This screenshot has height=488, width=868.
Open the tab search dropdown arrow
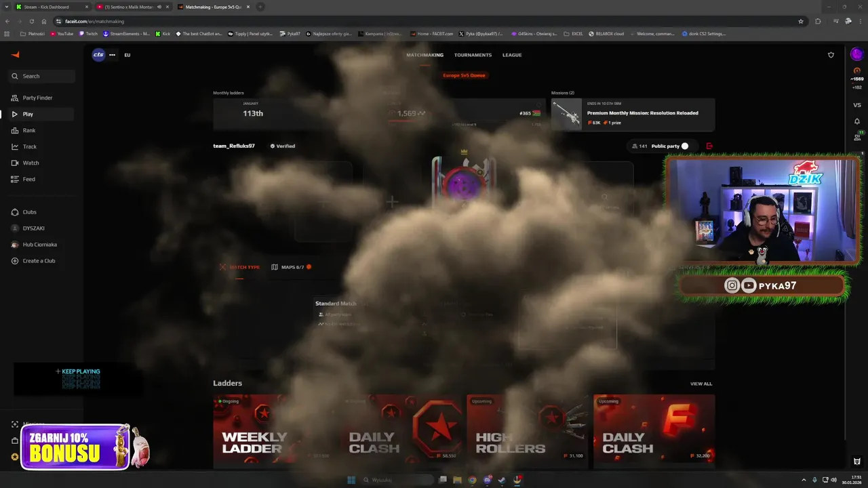[x=7, y=7]
